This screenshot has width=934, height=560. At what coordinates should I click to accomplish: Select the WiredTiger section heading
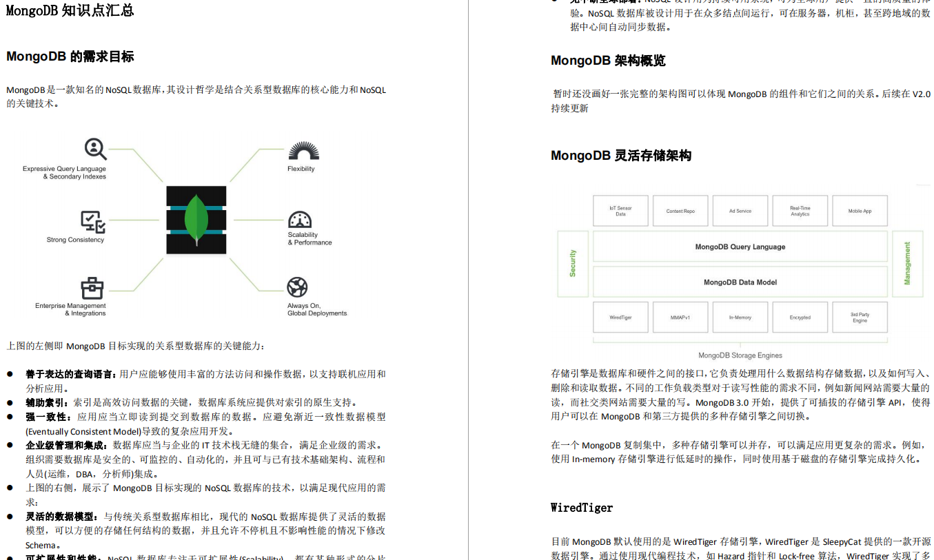pos(581,508)
